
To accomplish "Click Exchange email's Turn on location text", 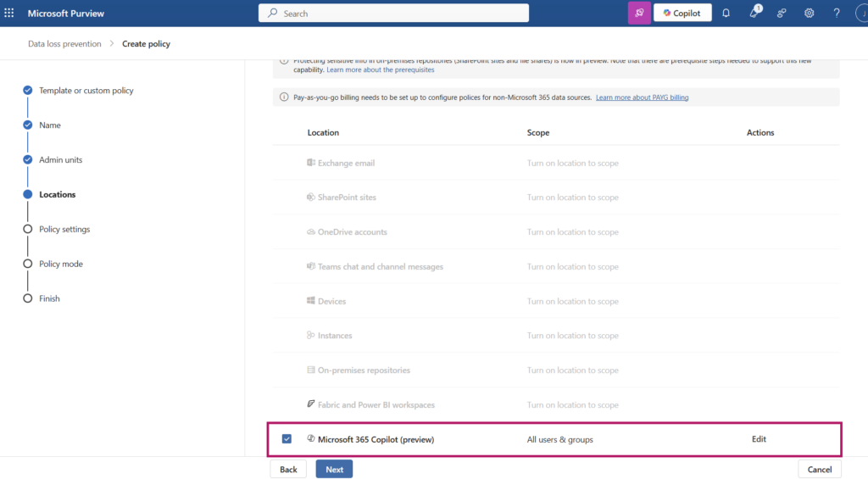I will pyautogui.click(x=572, y=164).
